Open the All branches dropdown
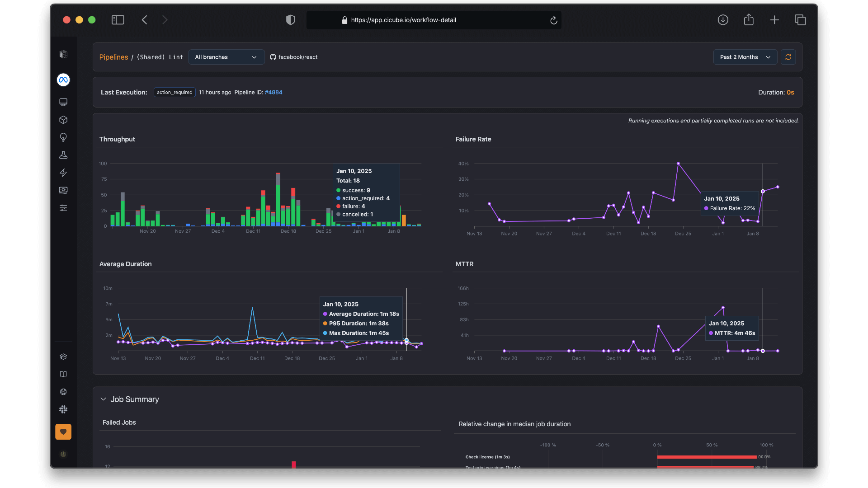The image size is (868, 488). point(226,57)
